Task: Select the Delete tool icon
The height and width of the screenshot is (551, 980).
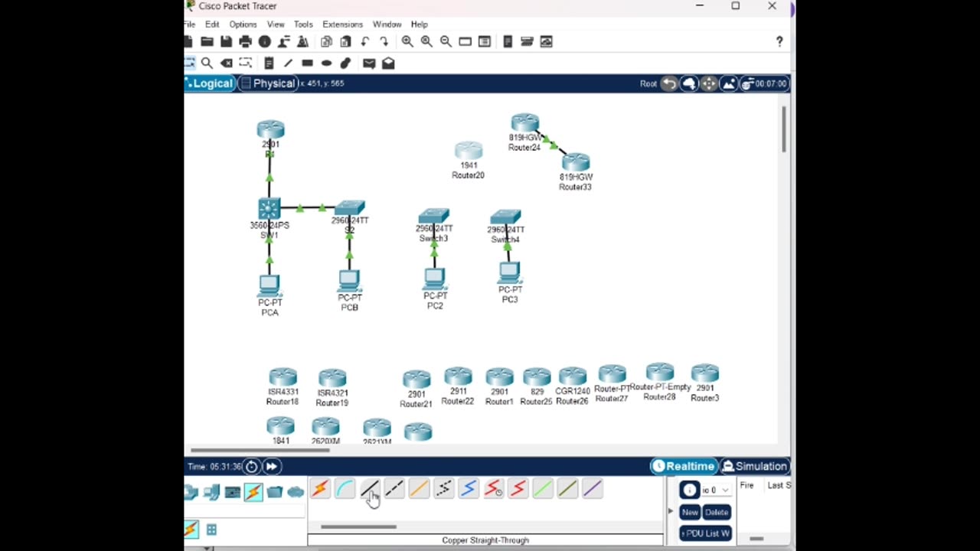Action: 226,63
